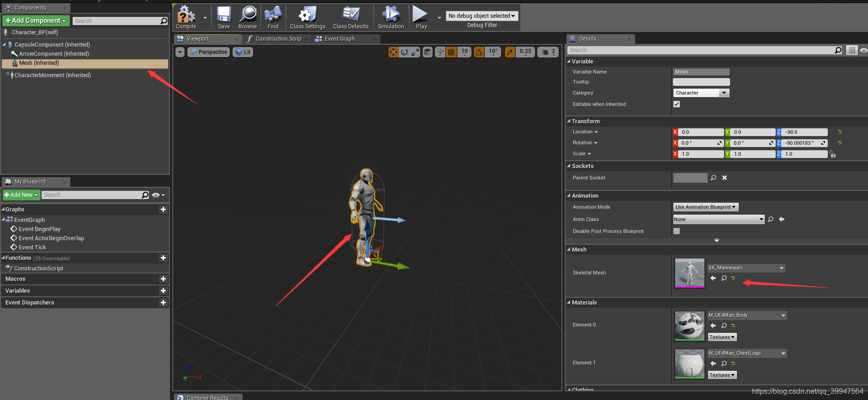Viewport: 868px width, 400px height.
Task: Reset Skeletal Mesh to default
Action: [733, 278]
